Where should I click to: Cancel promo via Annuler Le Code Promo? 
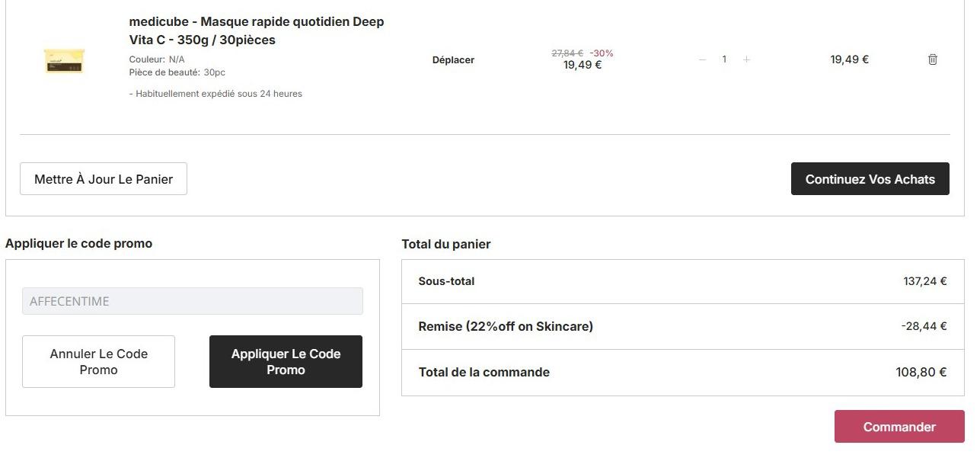[98, 362]
